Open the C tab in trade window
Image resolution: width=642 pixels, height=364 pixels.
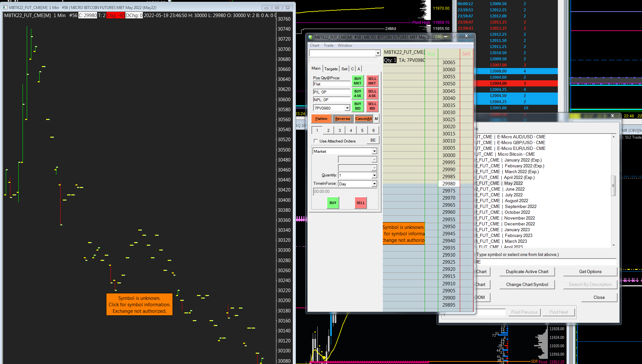(352, 69)
